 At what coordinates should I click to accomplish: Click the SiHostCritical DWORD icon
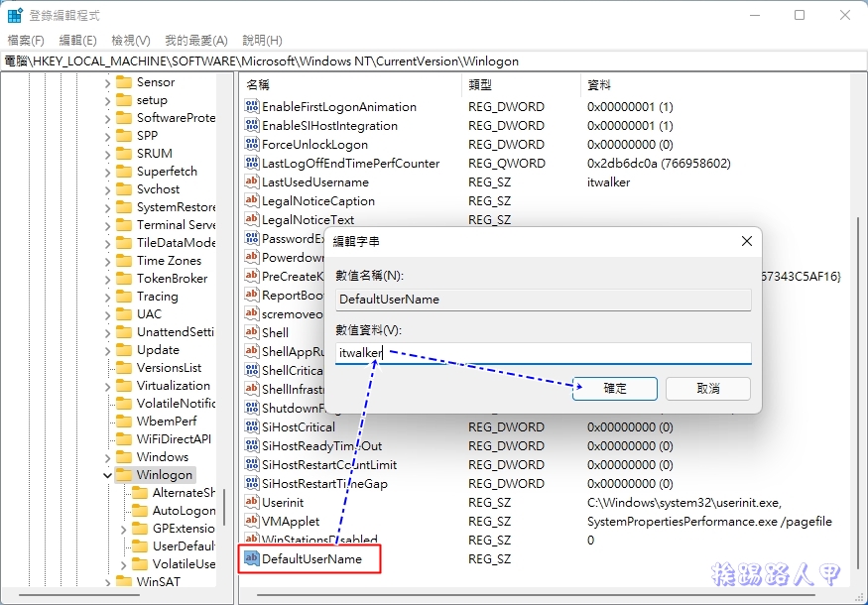(251, 426)
